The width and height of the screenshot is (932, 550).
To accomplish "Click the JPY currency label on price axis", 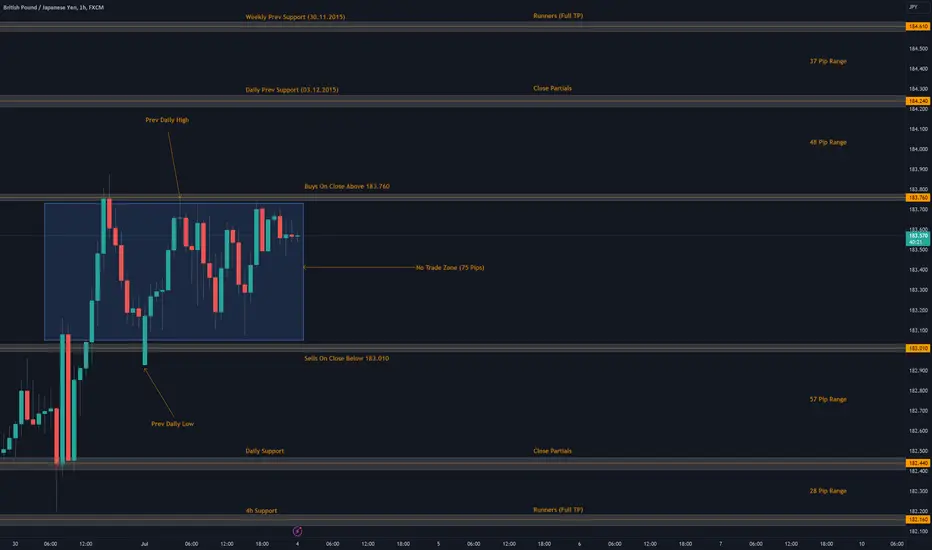I will click(x=913, y=7).
